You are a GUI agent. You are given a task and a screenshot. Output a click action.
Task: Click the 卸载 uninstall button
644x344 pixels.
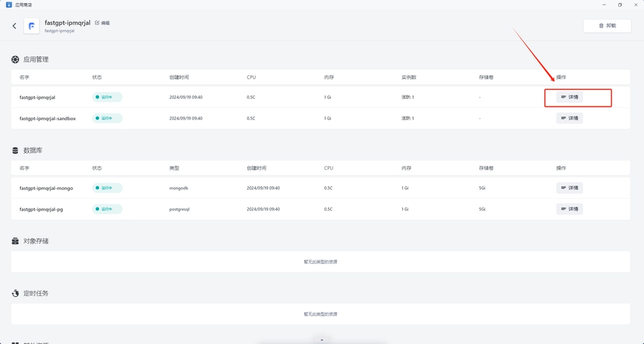pos(607,25)
